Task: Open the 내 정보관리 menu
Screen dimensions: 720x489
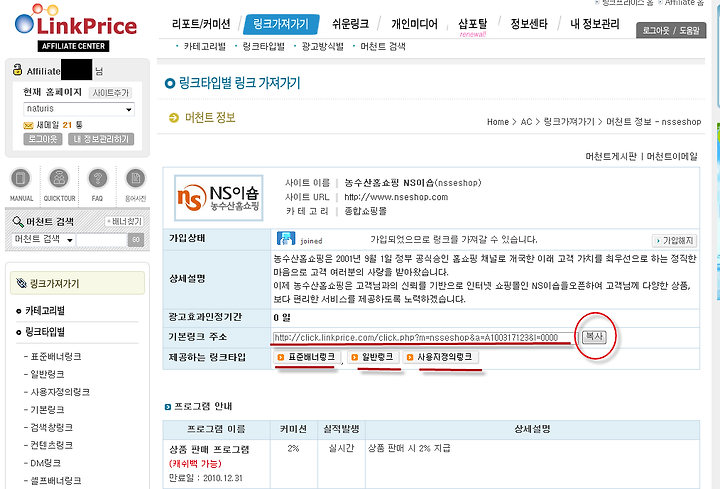Action: (x=595, y=24)
